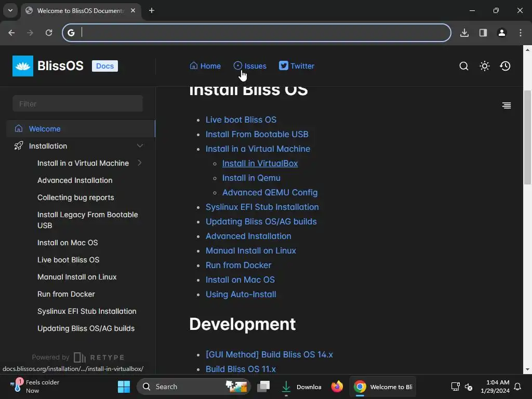532x399 pixels.
Task: Open Updating Bliss OS/AG builds content link
Action: pos(261,221)
